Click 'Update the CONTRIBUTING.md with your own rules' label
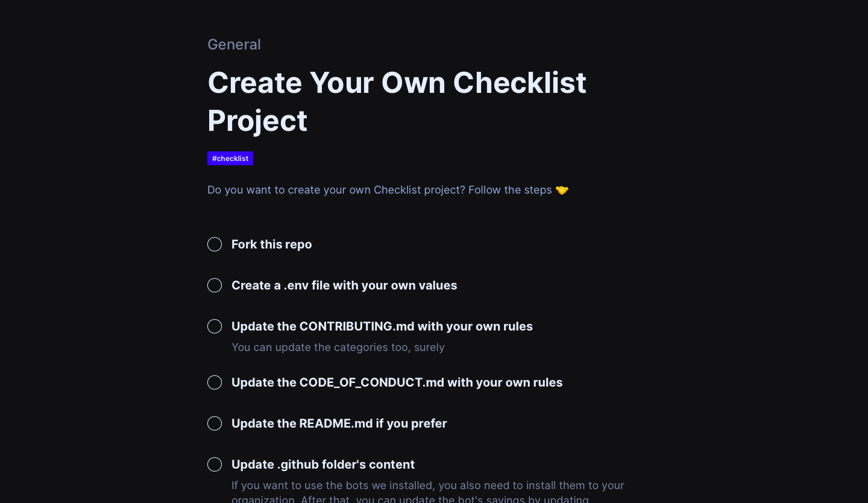This screenshot has height=503, width=868. click(x=382, y=326)
